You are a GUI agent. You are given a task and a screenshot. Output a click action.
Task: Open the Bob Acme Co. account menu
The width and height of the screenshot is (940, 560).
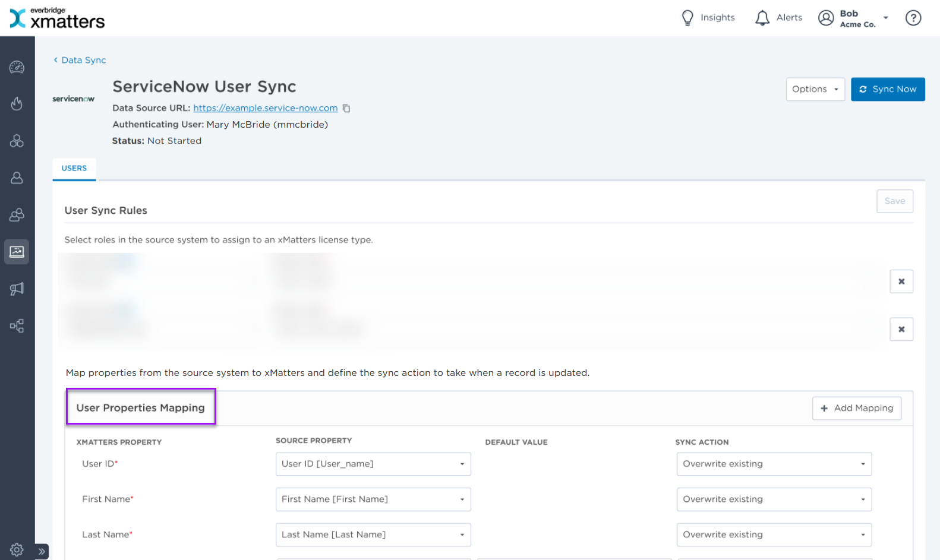853,18
